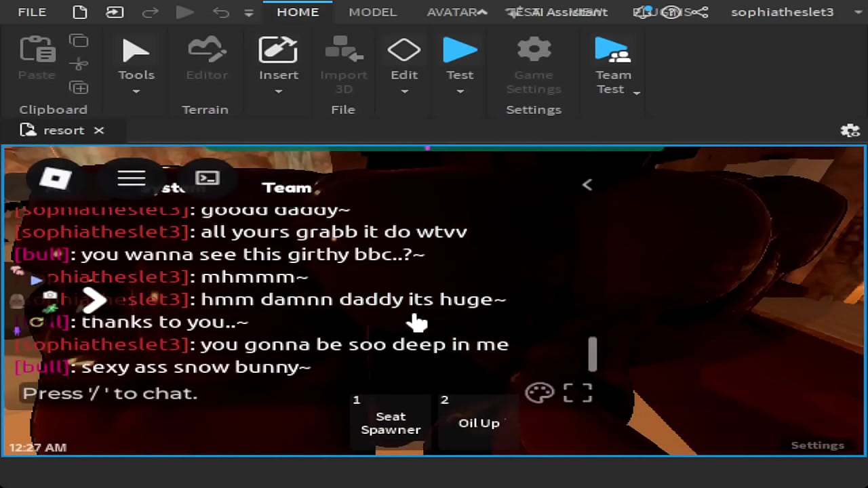Click the new file icon in title bar
Screen dimensions: 868x488
(80, 12)
